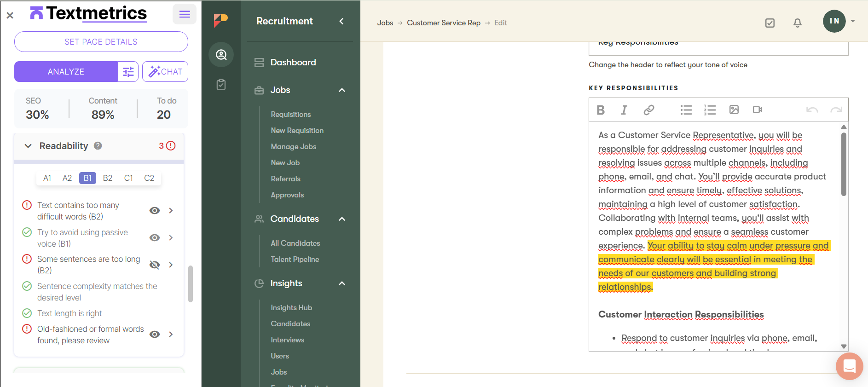Click the editor's vertical scrollbar

point(844,164)
